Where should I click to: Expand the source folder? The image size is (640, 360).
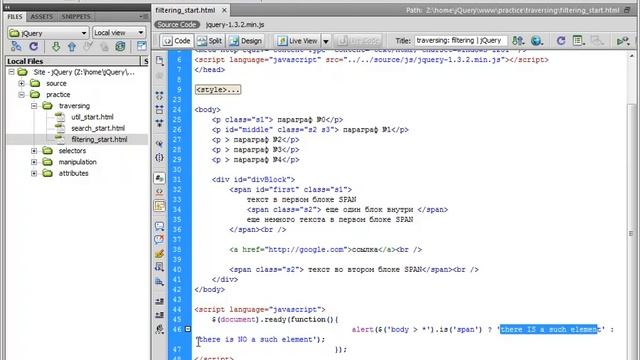[21, 83]
